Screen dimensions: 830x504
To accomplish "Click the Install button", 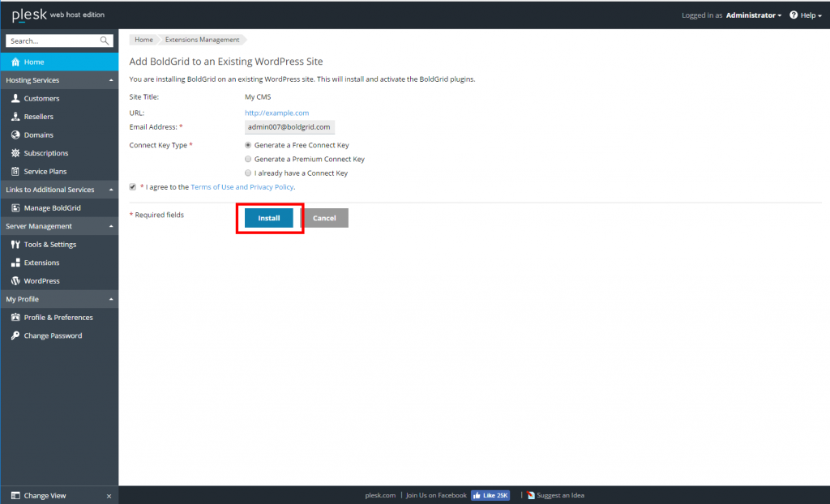I will [x=269, y=218].
